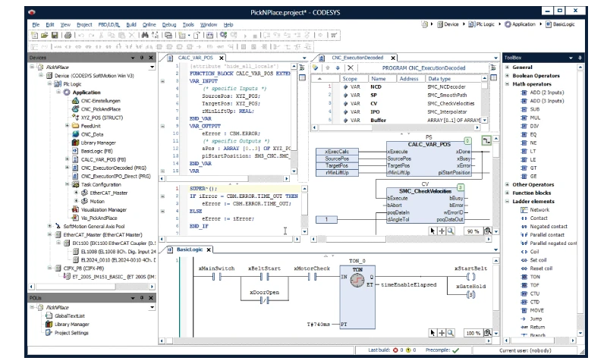The width and height of the screenshot is (607, 364).
Task: Select the EQ operator in ToolBox
Action: click(529, 135)
